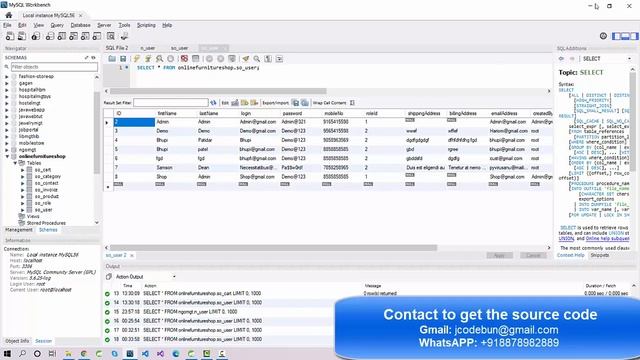The image size is (640, 360).
Task: Click the Result Set Filter field
Action: click(x=171, y=102)
